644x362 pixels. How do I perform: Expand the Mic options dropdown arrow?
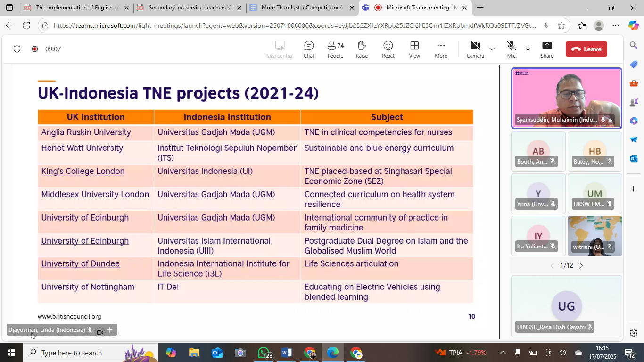coord(528,49)
